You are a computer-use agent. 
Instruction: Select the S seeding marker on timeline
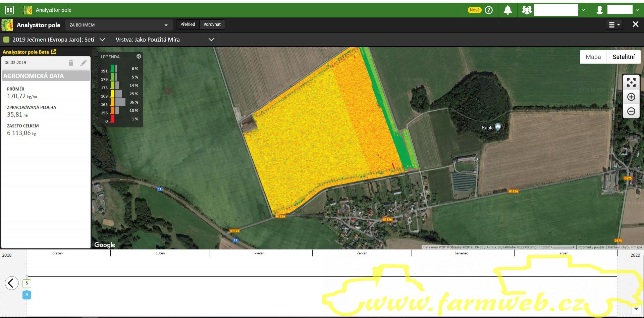(x=27, y=283)
